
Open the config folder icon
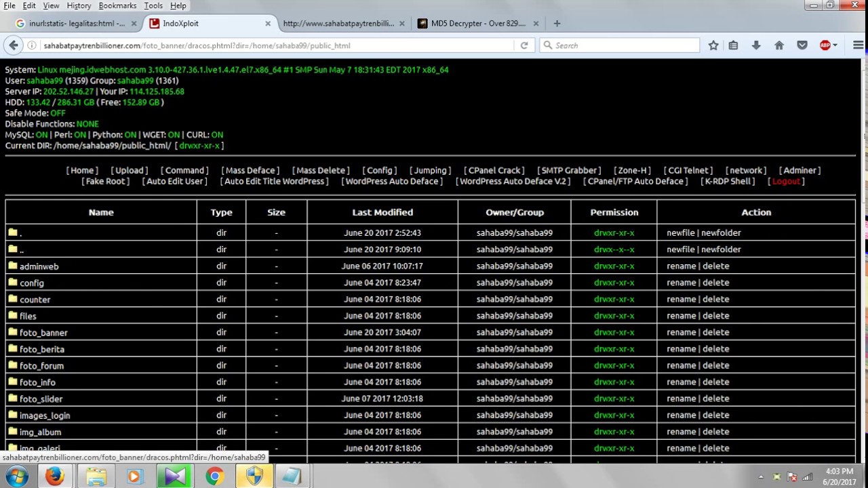[x=12, y=283]
